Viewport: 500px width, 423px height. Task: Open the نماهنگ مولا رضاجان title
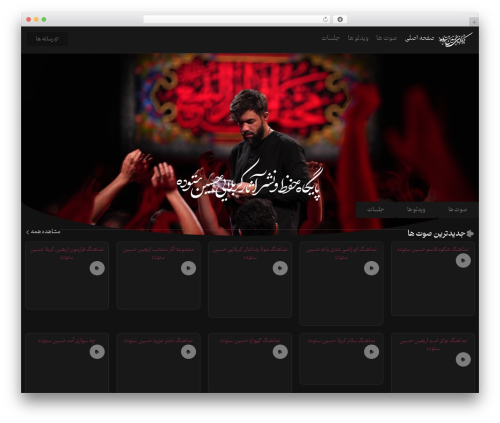click(x=250, y=253)
